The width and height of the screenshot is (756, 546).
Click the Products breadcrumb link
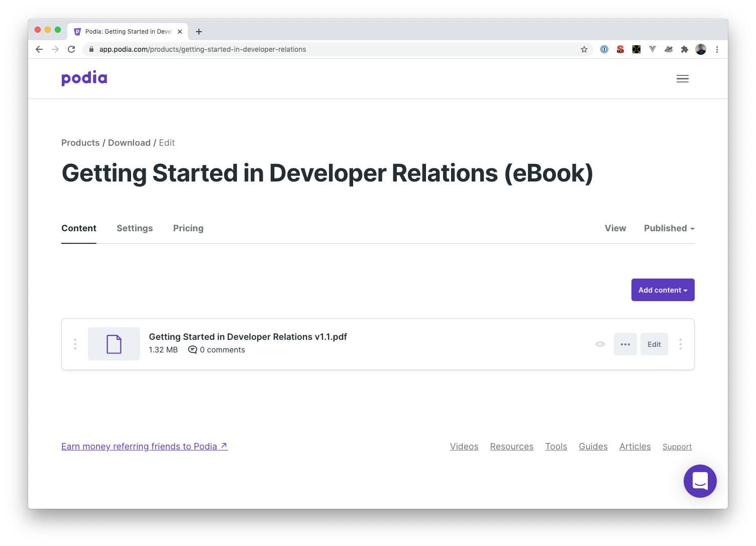80,143
